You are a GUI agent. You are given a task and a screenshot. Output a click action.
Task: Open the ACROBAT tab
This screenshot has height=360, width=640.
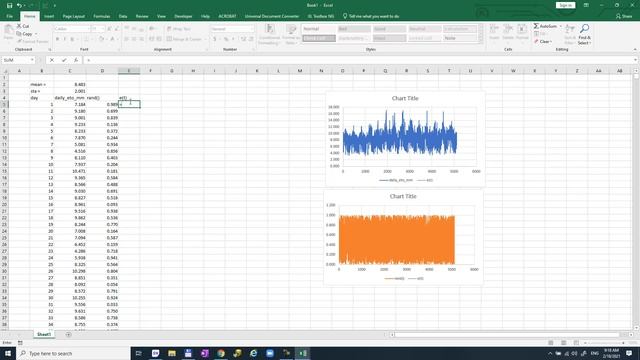coord(227,16)
